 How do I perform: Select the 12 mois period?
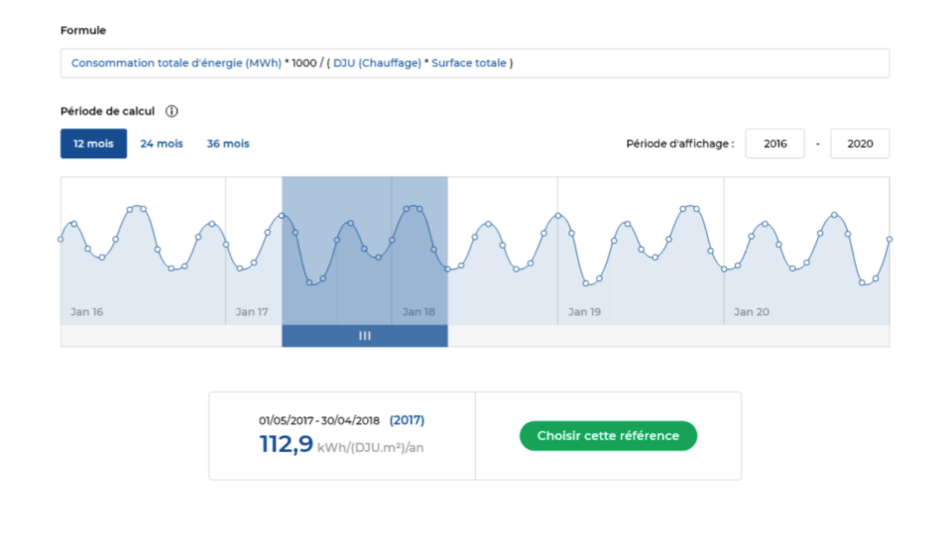point(93,144)
